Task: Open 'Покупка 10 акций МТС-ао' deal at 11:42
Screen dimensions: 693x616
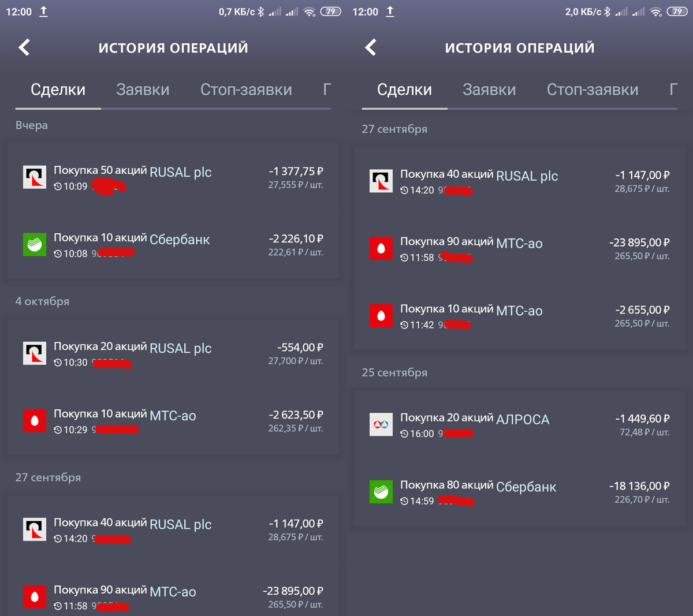Action: pos(520,316)
